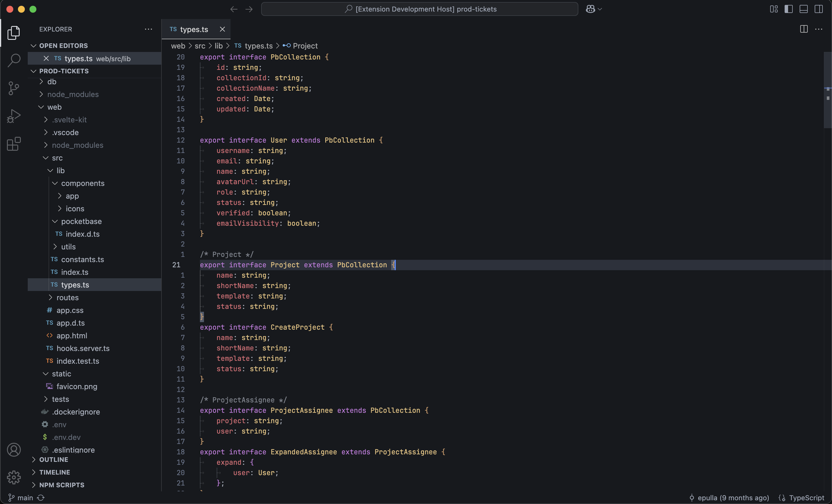Expand the OUTLINE section
832x504 pixels.
[x=53, y=460]
